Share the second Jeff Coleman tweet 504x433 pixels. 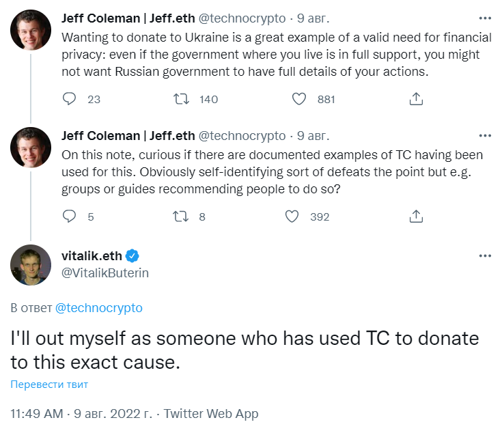[416, 216]
